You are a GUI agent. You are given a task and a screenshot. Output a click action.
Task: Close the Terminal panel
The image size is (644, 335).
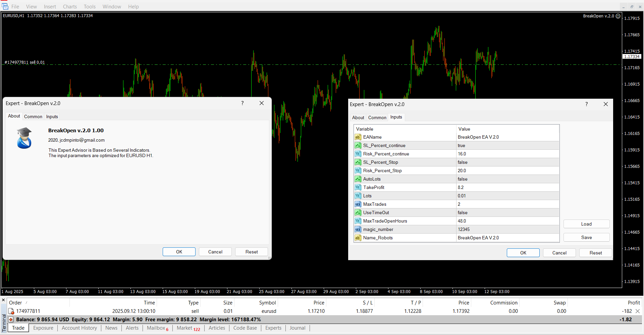click(3, 300)
